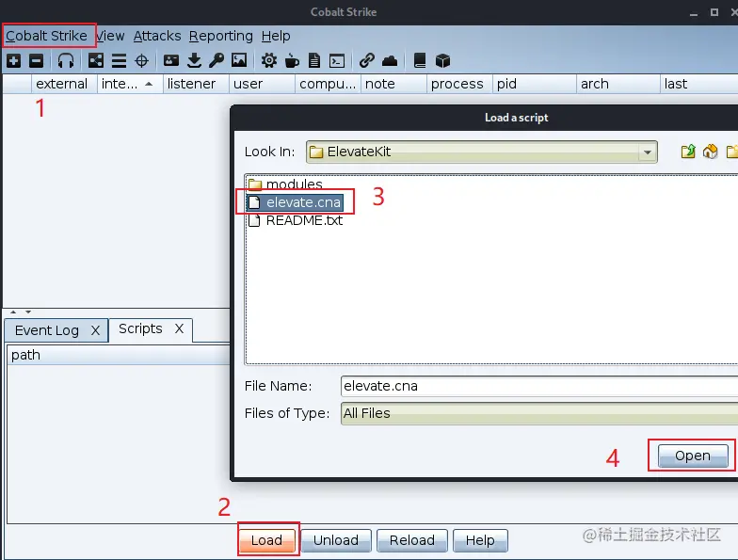Click the document icon for Office macro
The height and width of the screenshot is (560, 738).
(314, 60)
